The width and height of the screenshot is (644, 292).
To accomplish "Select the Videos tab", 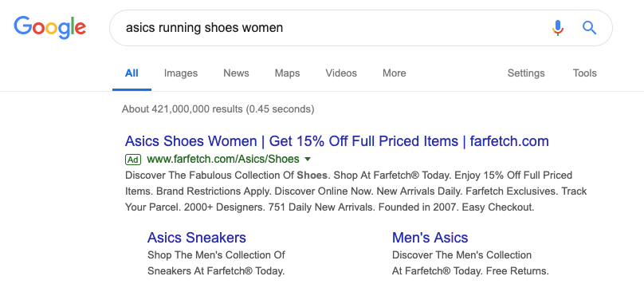I will (x=341, y=73).
